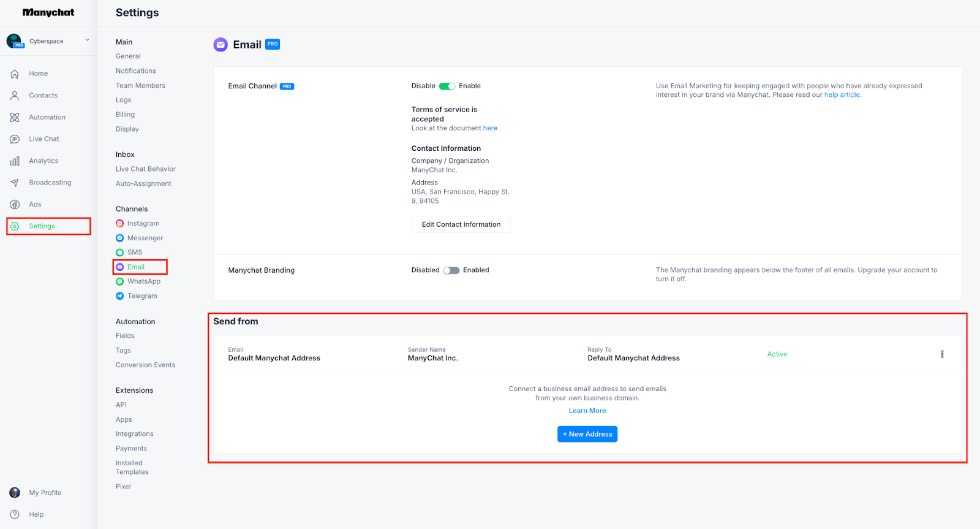Viewport: 980px width, 529px height.
Task: Open the help article link
Action: pos(842,95)
